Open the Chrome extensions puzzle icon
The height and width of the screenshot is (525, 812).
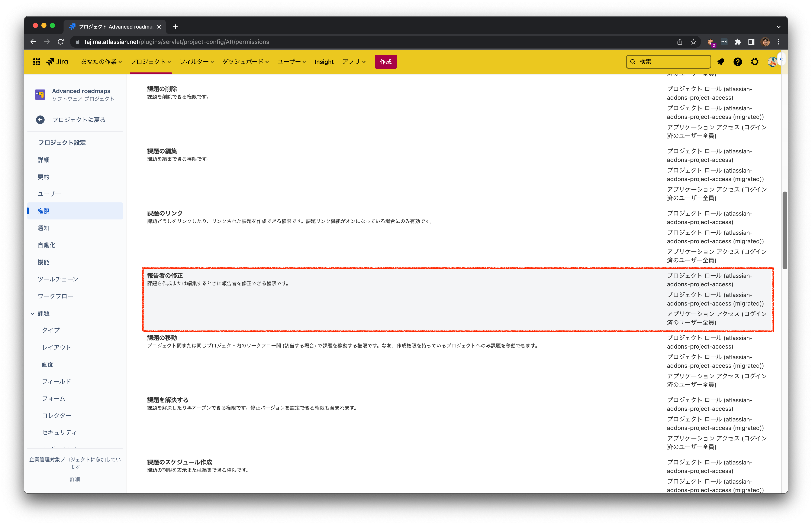pos(738,42)
